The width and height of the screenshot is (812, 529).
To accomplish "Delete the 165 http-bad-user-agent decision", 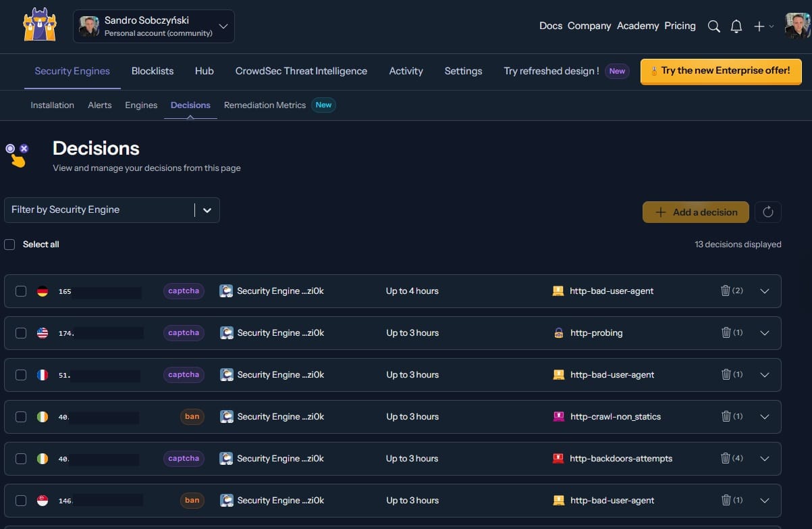I will (726, 291).
